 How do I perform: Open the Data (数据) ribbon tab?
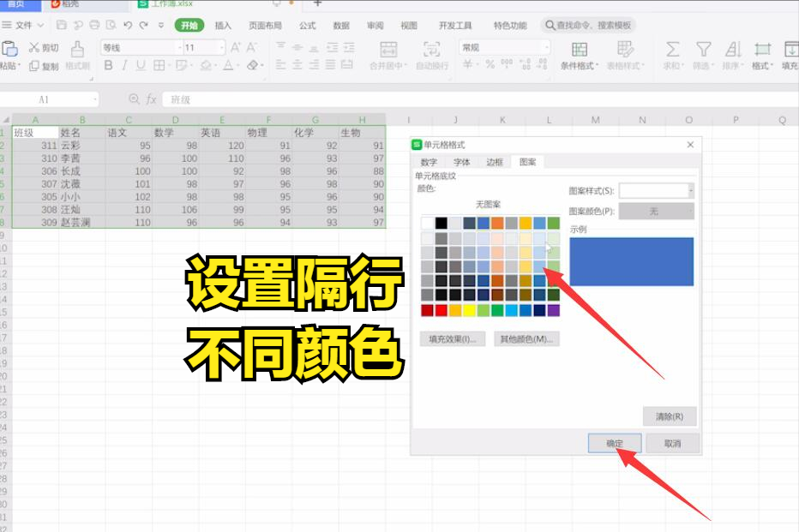[341, 26]
